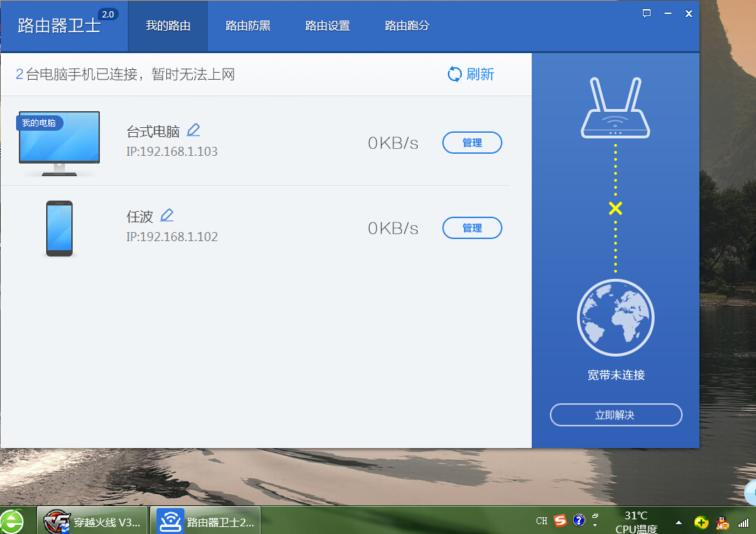Click 管理 button for device 任波
756x534 pixels.
(x=472, y=227)
